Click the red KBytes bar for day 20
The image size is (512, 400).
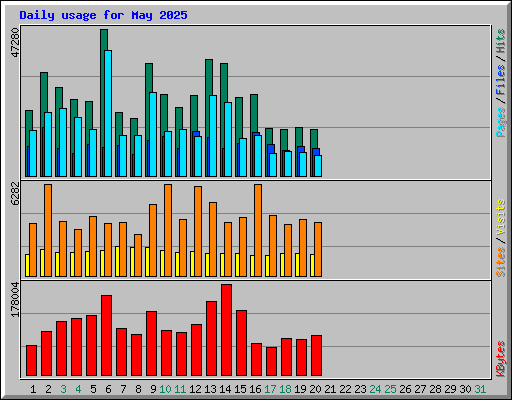316,355
